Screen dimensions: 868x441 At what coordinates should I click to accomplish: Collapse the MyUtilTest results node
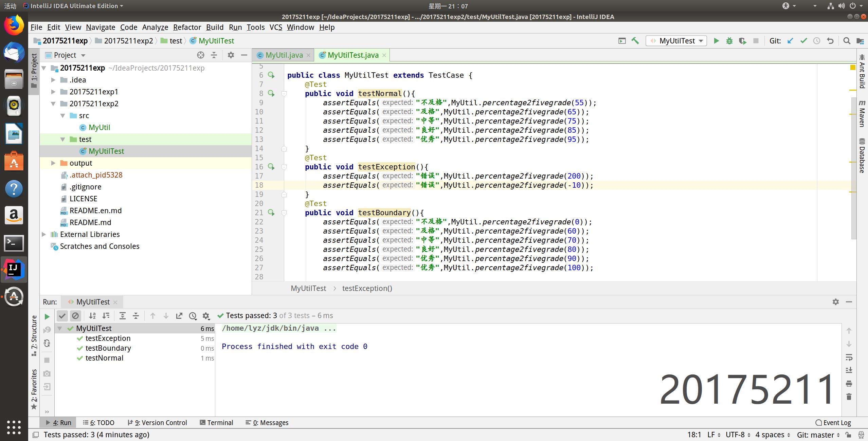60,329
